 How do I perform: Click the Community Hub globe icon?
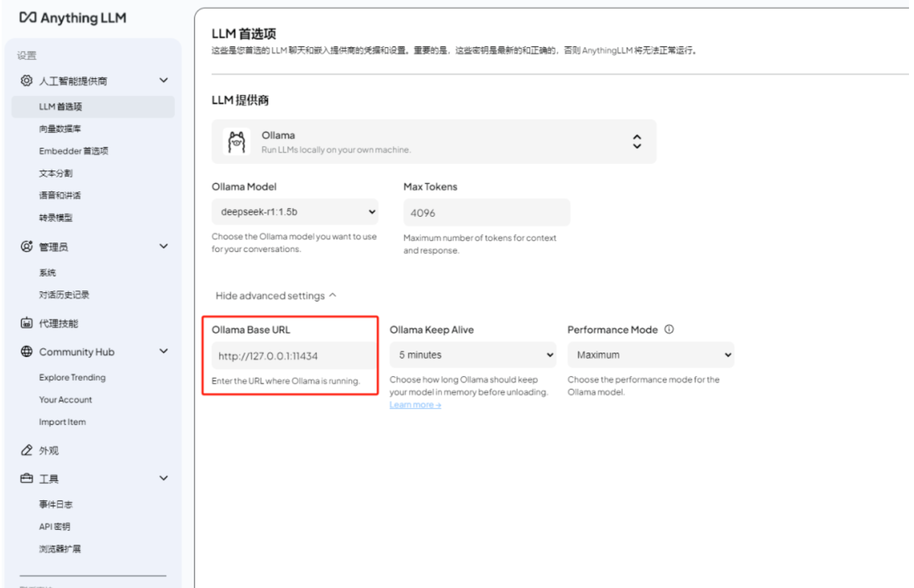tap(26, 351)
